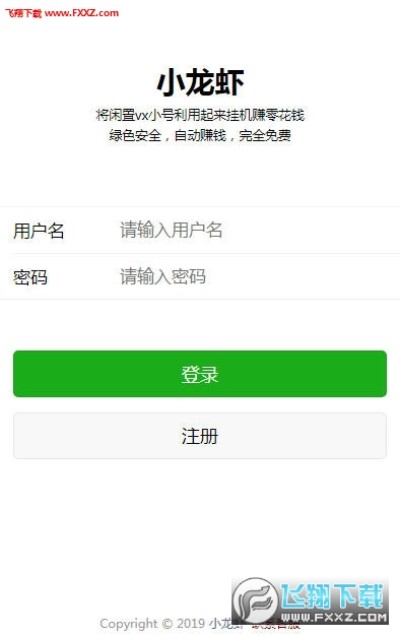Click the round swirl logo icon
Image resolution: width=400 pixels, height=637 pixels.
(x=255, y=600)
